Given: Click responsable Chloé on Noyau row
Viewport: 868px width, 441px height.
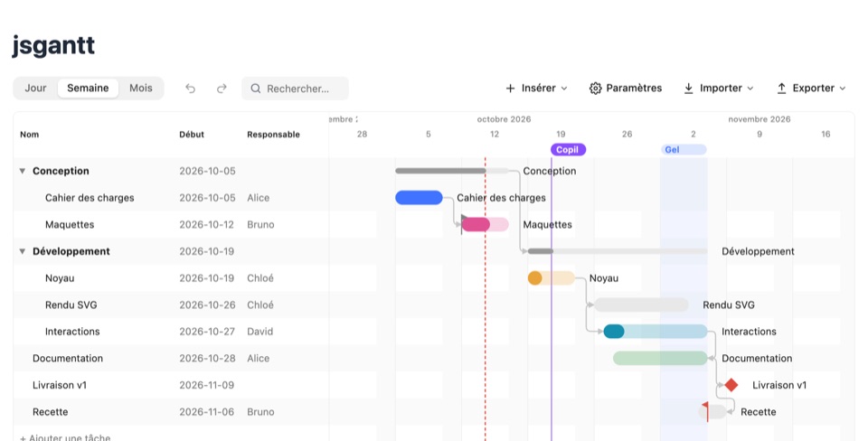Looking at the screenshot, I should coord(260,277).
